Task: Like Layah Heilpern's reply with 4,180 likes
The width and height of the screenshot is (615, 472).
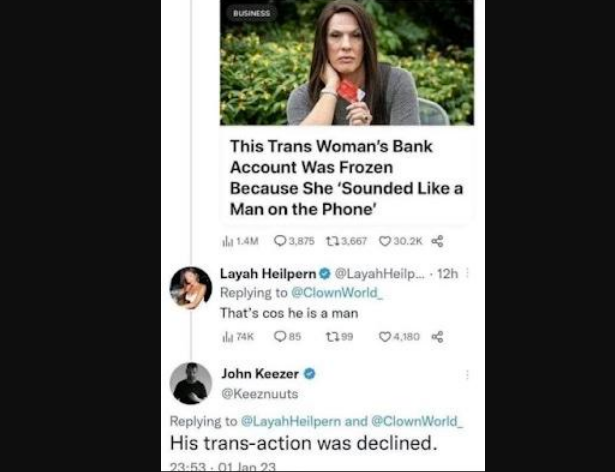Action: [x=385, y=337]
